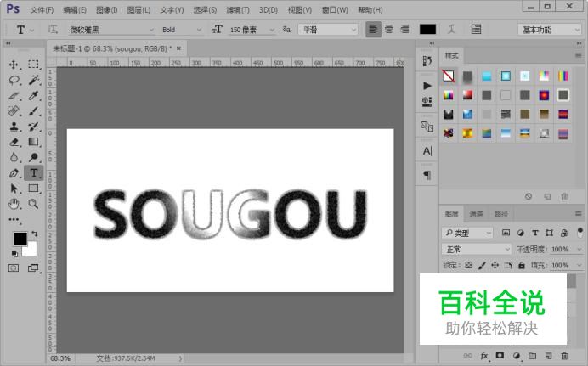
Task: Select the Rectangular Marquee tool
Action: pyautogui.click(x=33, y=64)
